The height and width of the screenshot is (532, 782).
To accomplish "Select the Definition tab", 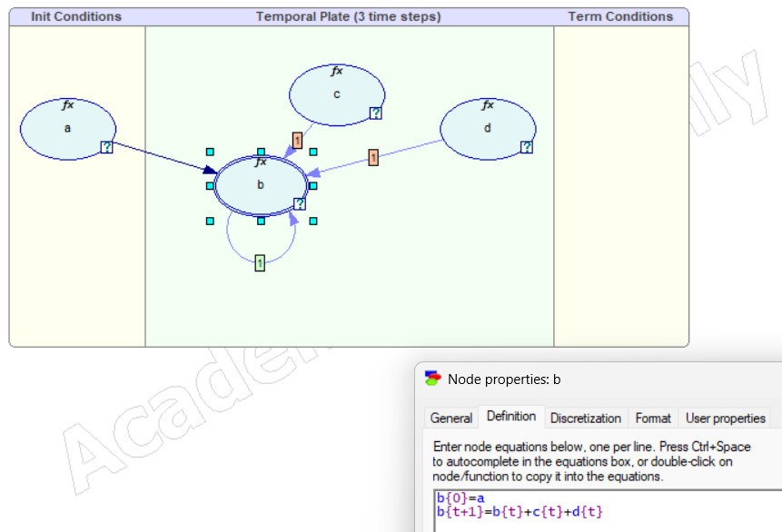I will click(511, 417).
